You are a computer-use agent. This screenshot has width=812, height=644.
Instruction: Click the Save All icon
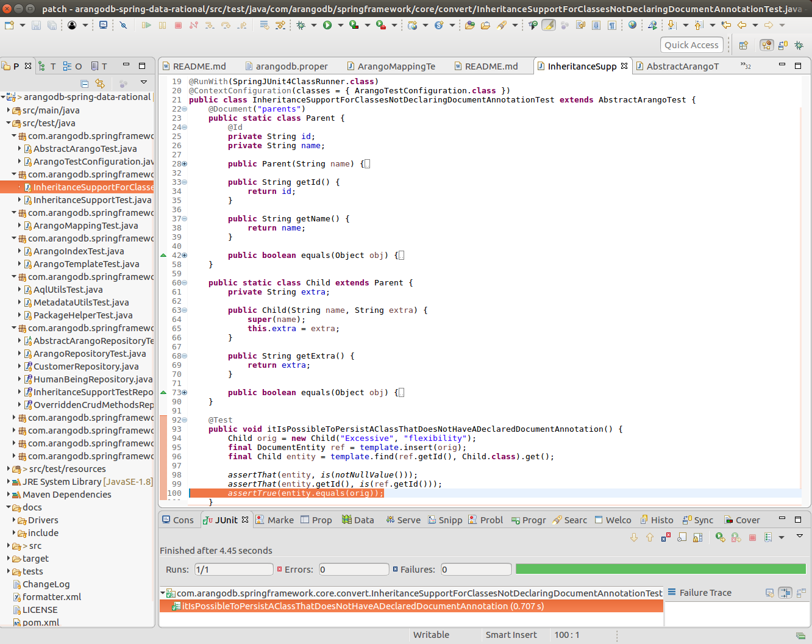tap(52, 25)
